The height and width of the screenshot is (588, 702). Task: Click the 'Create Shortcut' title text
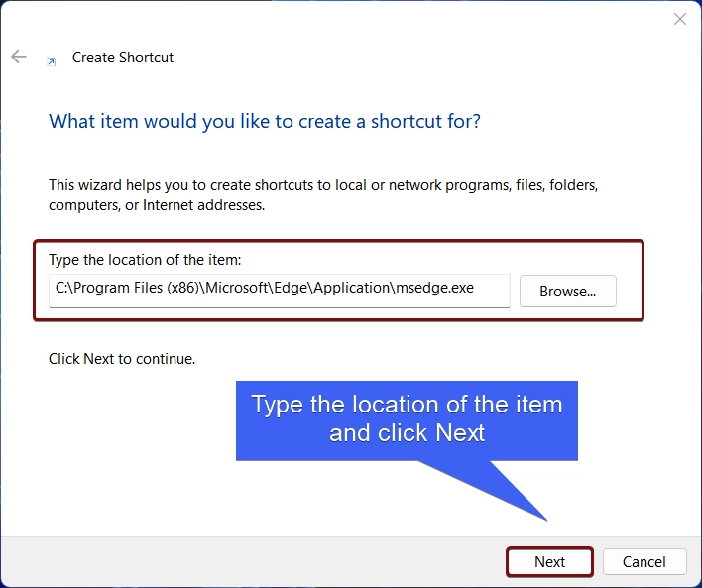[123, 58]
